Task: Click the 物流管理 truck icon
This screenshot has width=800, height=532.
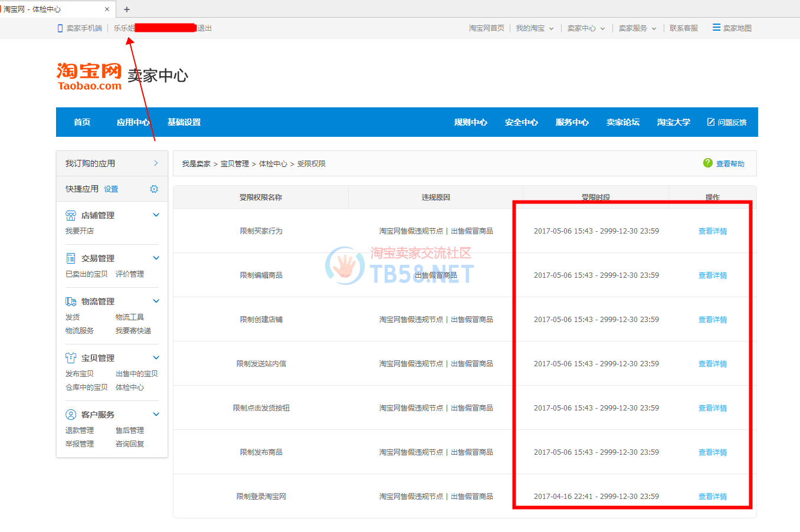Action: (71, 301)
